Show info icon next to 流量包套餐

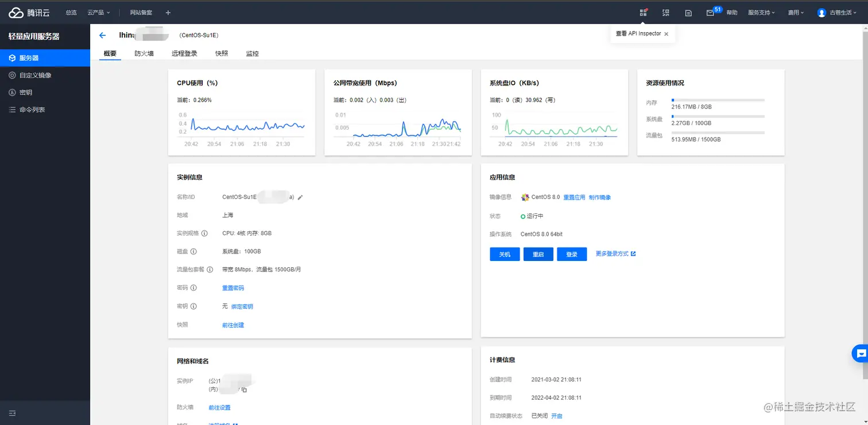coord(210,270)
